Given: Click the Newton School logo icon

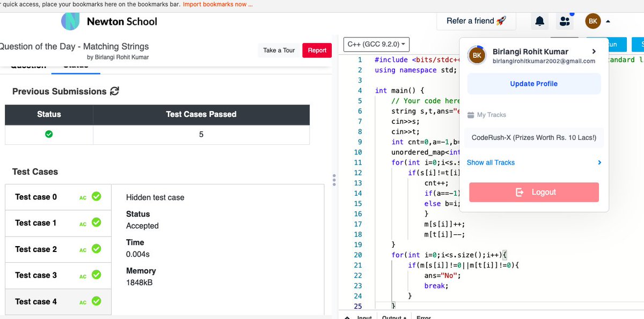Looking at the screenshot, I should pos(70,21).
